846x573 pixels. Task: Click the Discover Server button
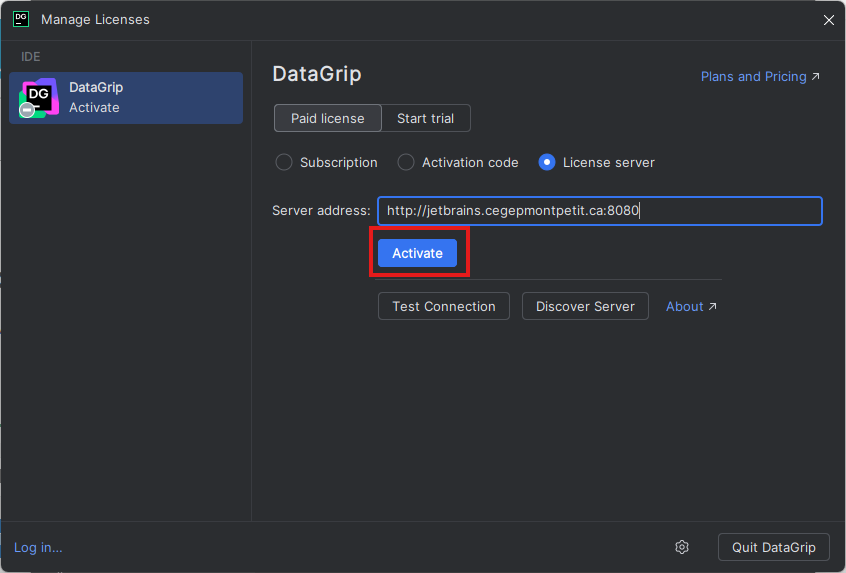click(x=585, y=306)
